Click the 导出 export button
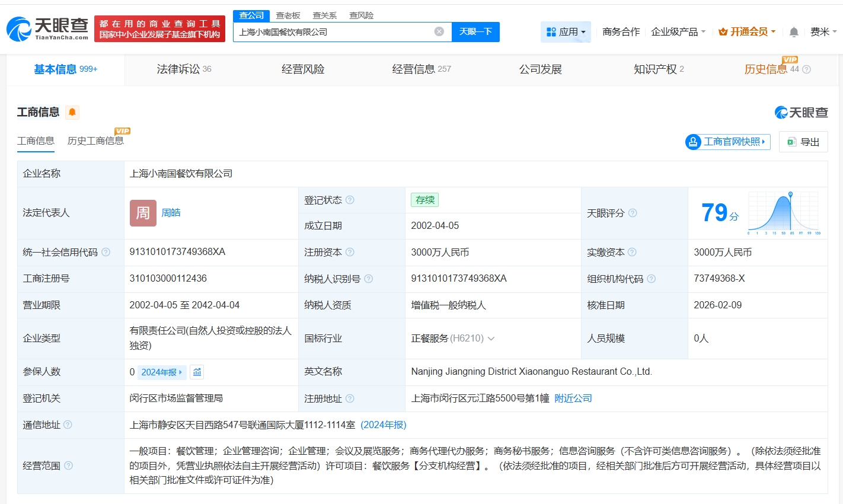 pos(803,142)
